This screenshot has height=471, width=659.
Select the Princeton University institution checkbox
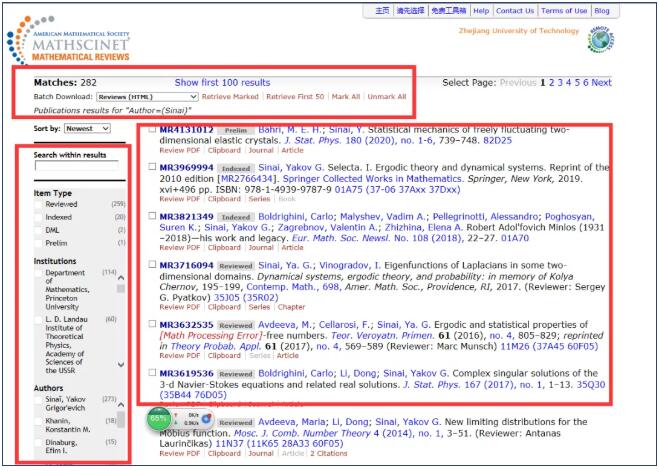(x=39, y=273)
